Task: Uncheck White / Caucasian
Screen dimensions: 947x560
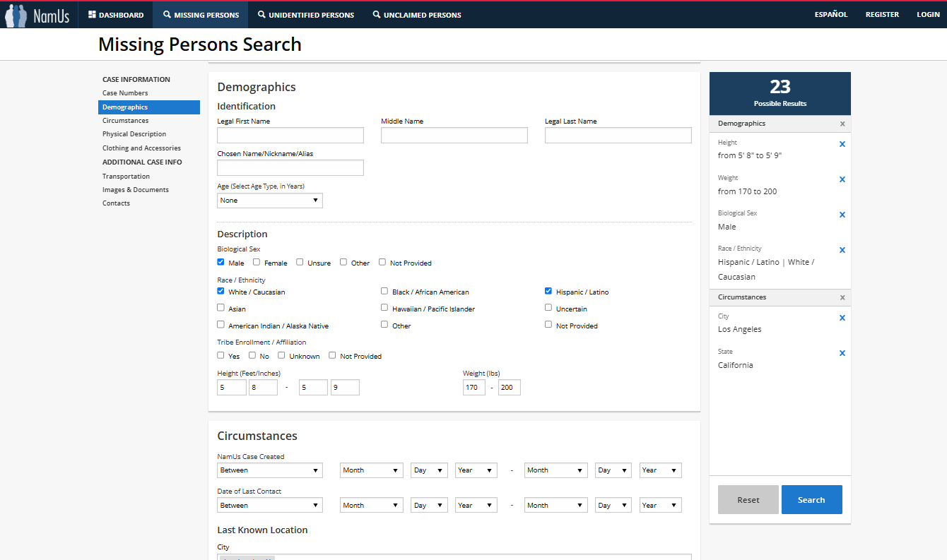Action: [221, 291]
